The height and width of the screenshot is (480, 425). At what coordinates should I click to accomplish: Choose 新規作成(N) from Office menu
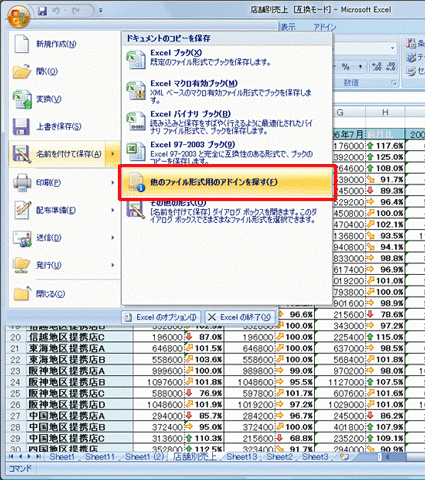(64, 44)
